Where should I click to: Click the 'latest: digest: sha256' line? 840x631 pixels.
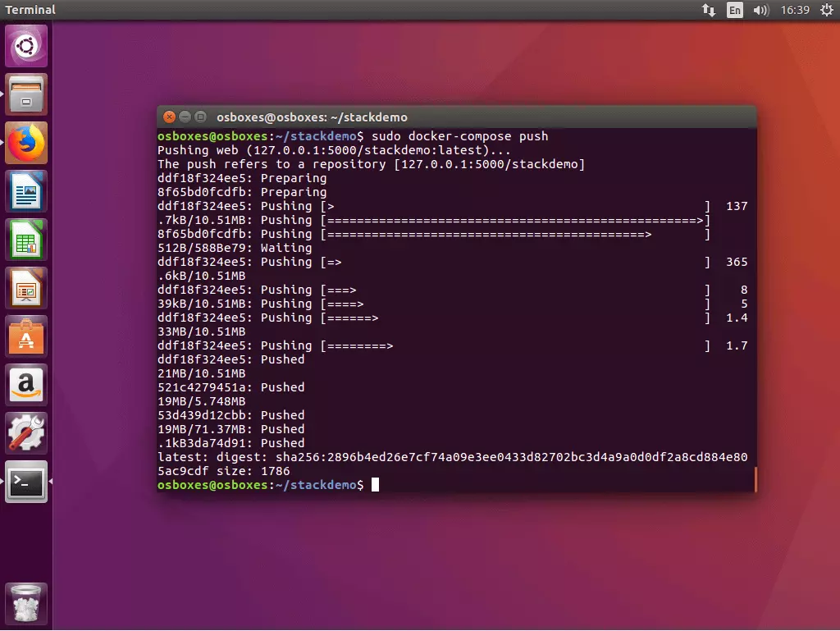(452, 457)
